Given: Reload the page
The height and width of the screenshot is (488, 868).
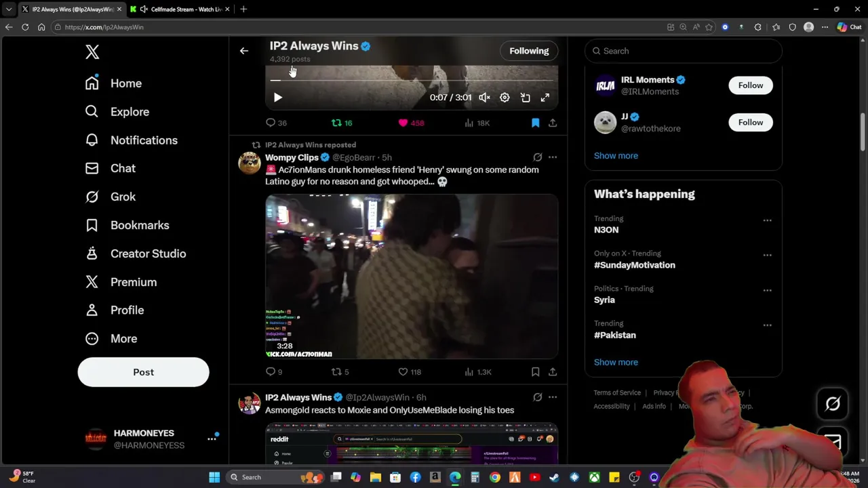Looking at the screenshot, I should coord(25,27).
